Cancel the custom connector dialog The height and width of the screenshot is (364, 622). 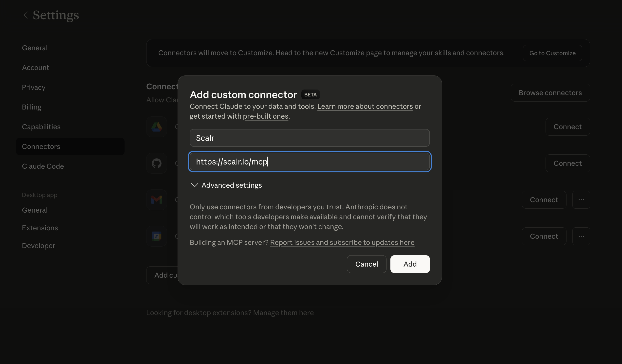[x=366, y=264]
